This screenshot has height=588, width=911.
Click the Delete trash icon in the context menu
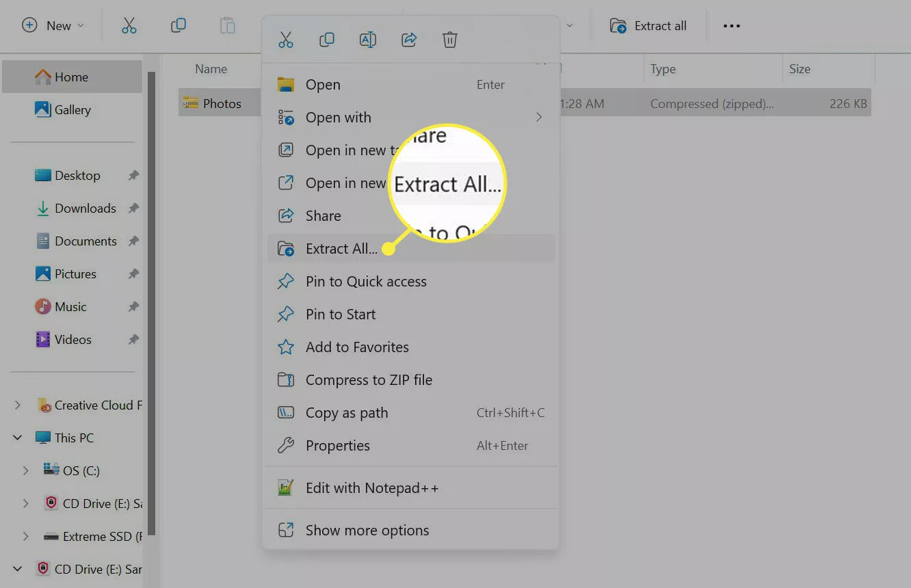tap(450, 40)
